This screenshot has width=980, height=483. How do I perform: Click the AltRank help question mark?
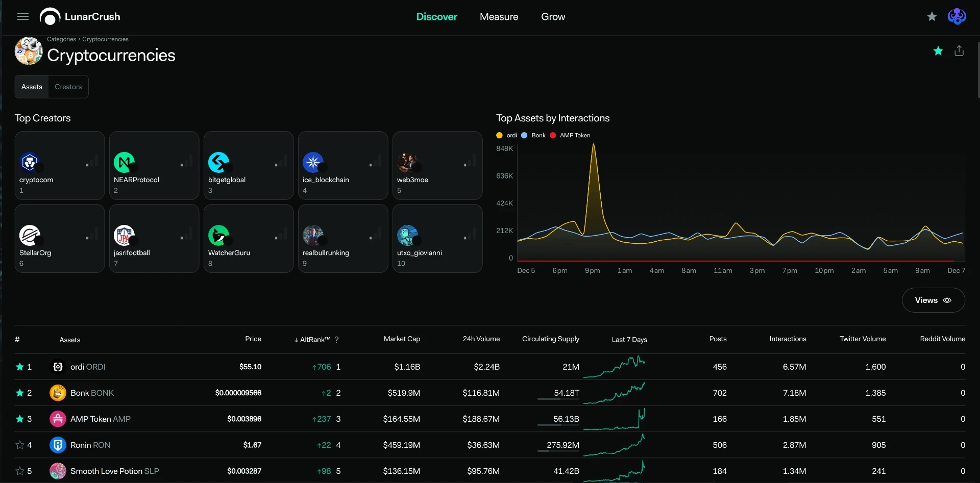point(336,340)
